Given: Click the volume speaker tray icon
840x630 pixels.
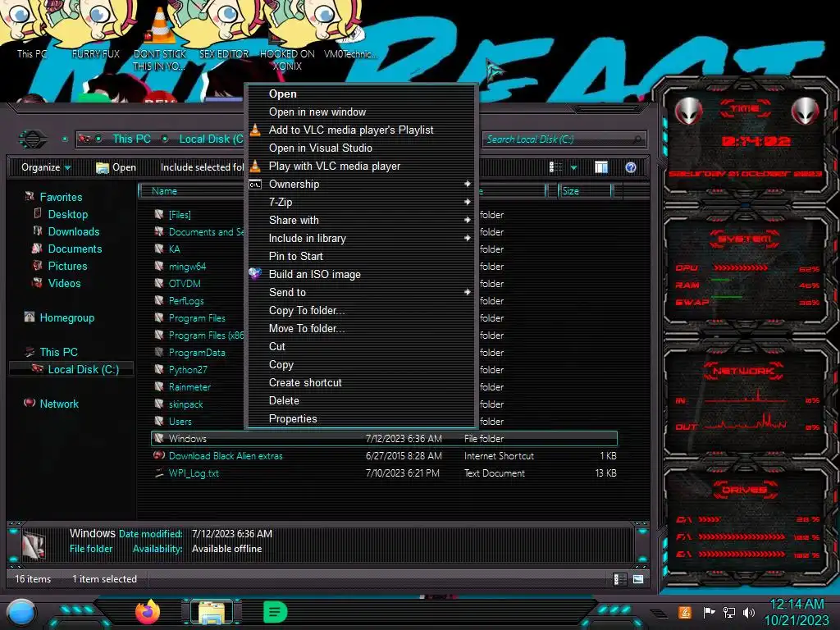Looking at the screenshot, I should (749, 612).
